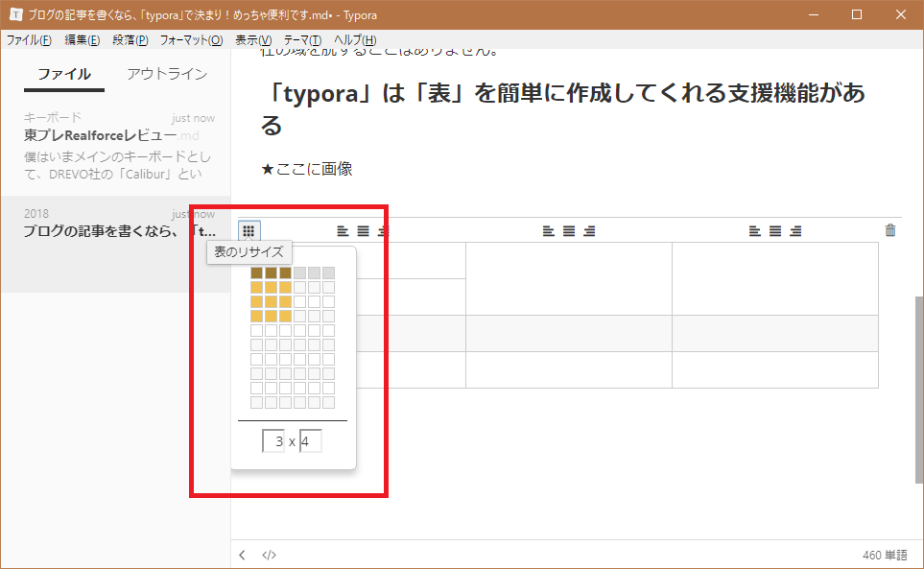This screenshot has height=569, width=924.
Task: Maximize the Typora window
Action: (857, 14)
